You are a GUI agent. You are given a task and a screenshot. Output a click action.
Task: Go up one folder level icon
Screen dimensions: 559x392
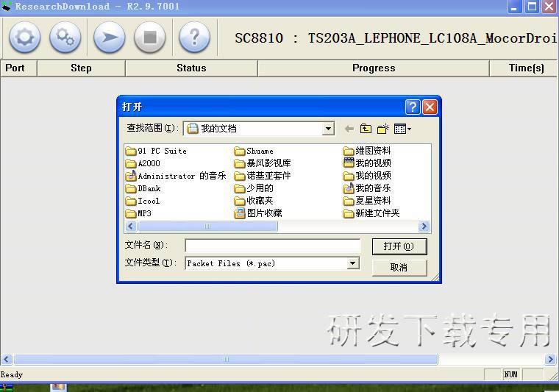pos(366,129)
